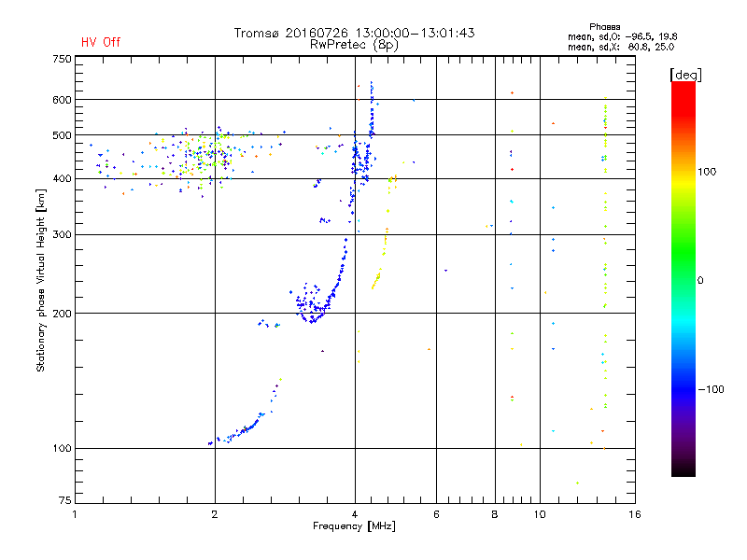
Task: Click the '[deg]' colorbar unit label
Action: coord(685,75)
